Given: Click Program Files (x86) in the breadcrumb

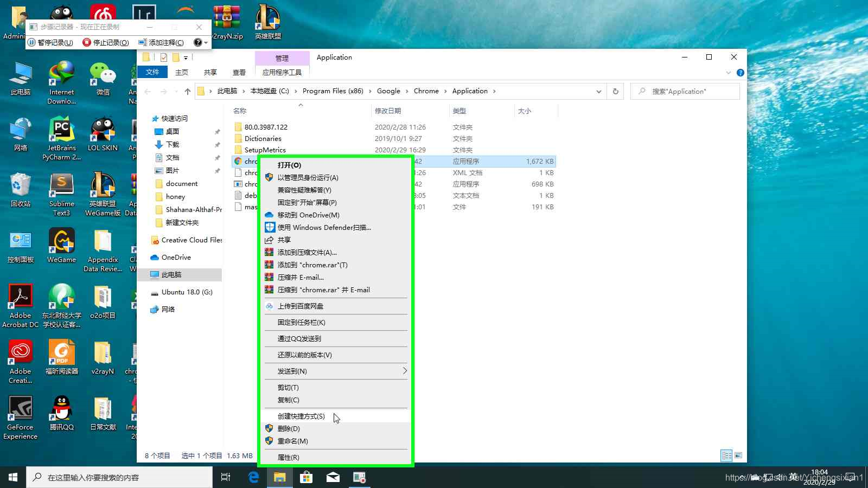Looking at the screenshot, I should (x=333, y=91).
